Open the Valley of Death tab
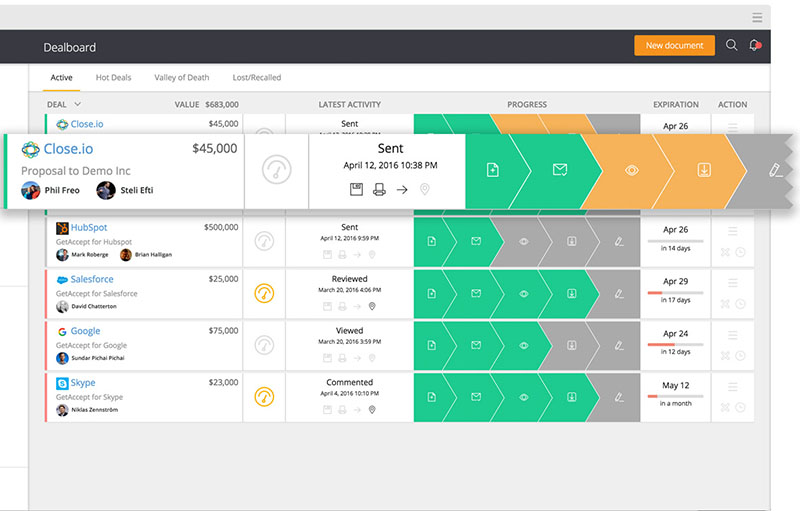This screenshot has width=800, height=511. [182, 78]
